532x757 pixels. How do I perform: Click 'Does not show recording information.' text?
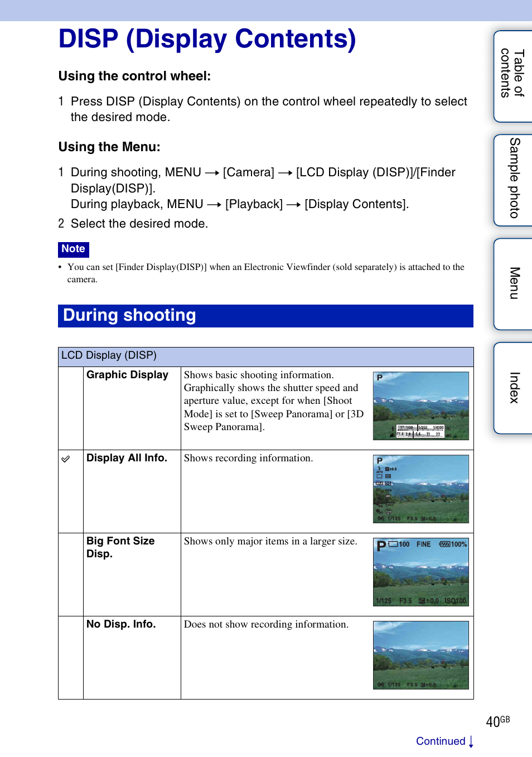click(266, 624)
